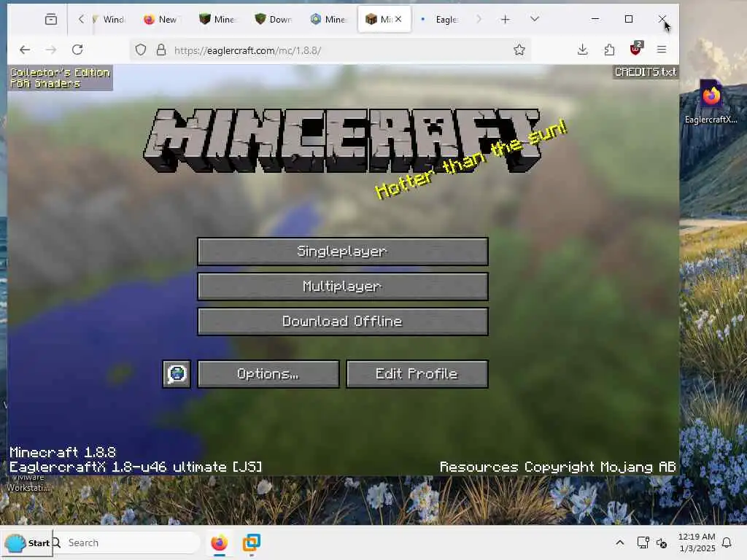Open the CREDITS.txt link

645,72
